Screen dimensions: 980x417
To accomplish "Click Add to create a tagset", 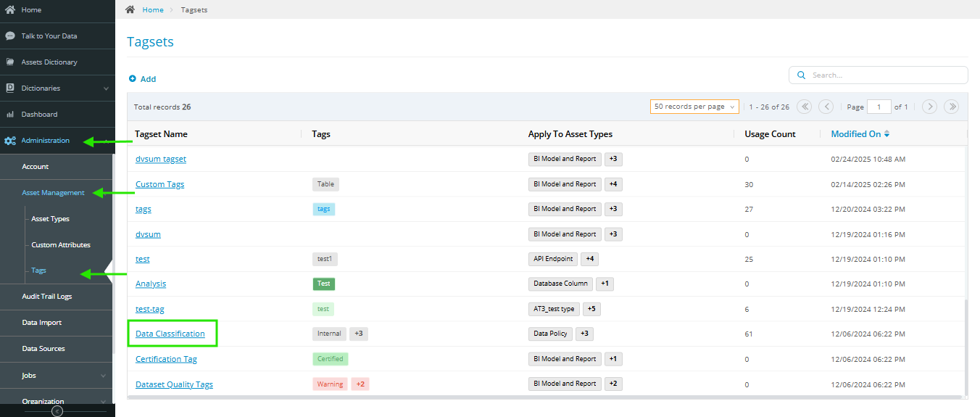I will 143,79.
